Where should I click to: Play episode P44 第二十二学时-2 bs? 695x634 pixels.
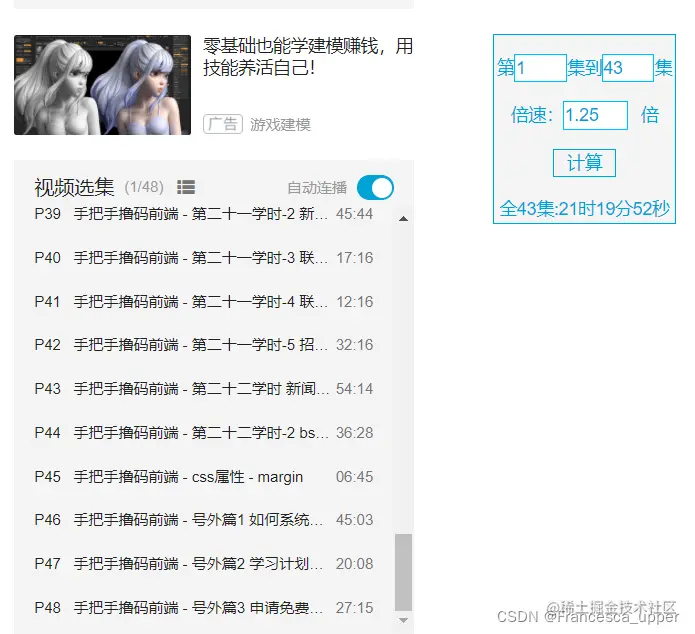(x=204, y=432)
